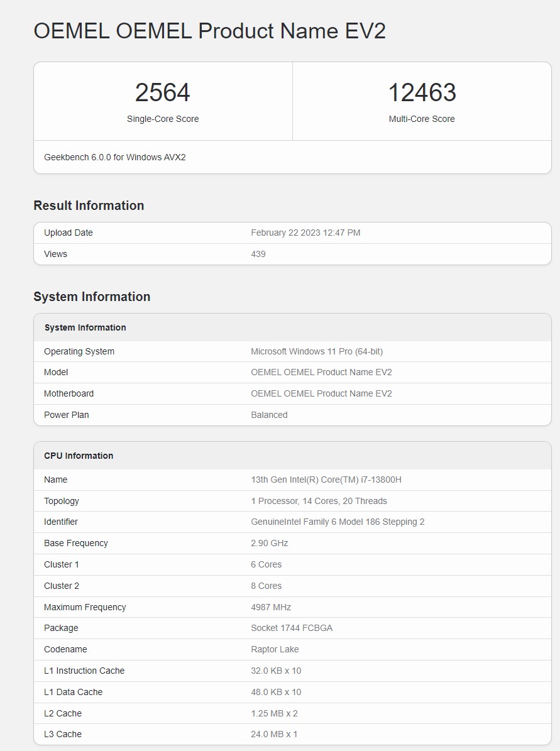
Task: Select the "1.25 MB x 2" value
Action: pyautogui.click(x=275, y=714)
